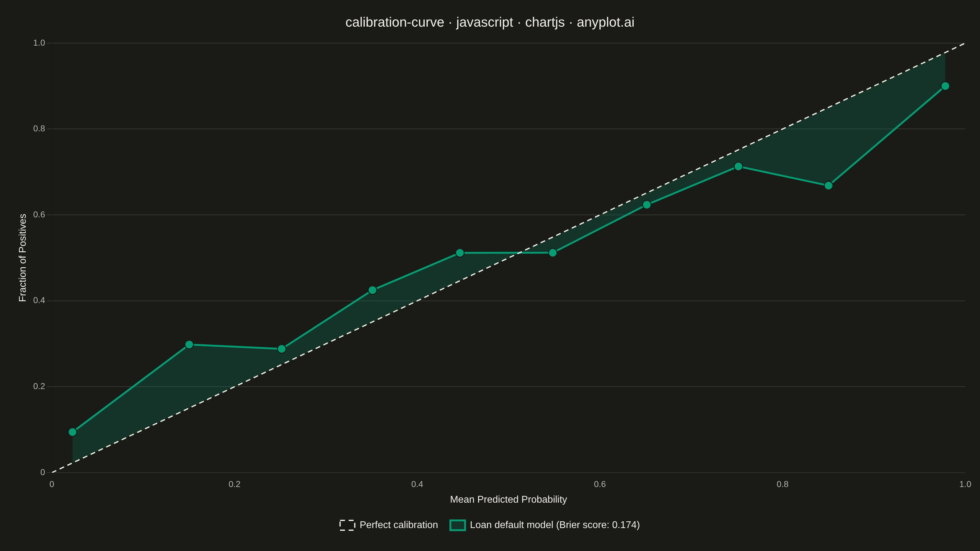Select the data point near 0.15 predicted probability
980x551 pixels.
(x=189, y=344)
